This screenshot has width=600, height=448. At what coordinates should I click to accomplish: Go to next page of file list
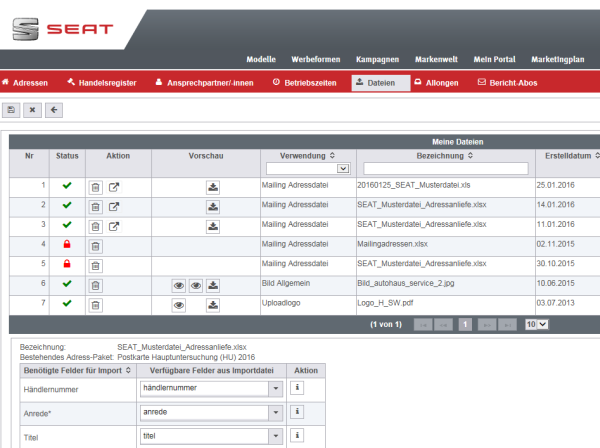click(487, 325)
